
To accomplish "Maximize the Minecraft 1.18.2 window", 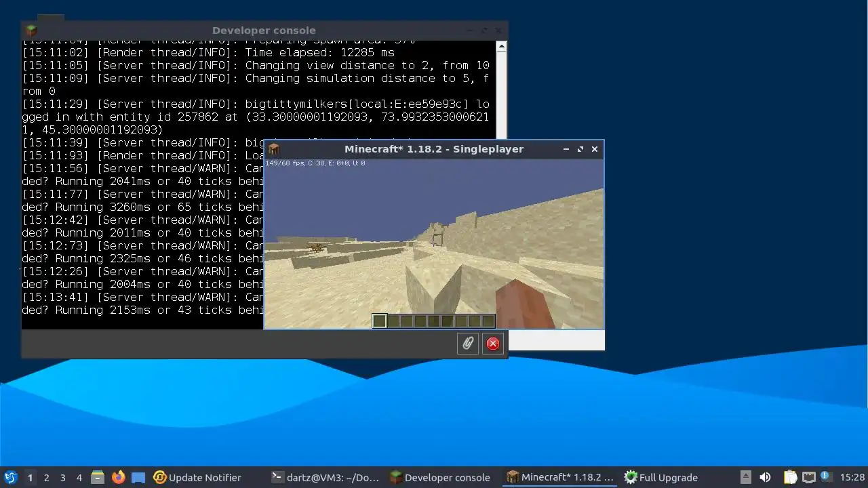I will click(x=580, y=149).
